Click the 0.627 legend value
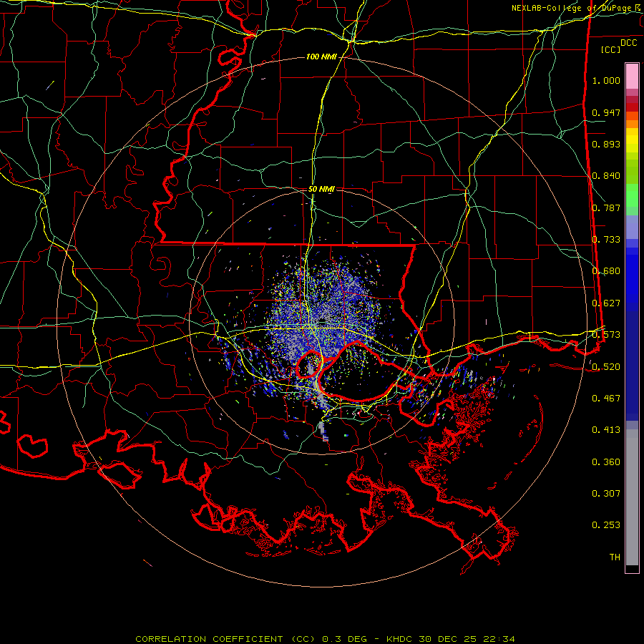This screenshot has height=644, width=644. (x=606, y=303)
